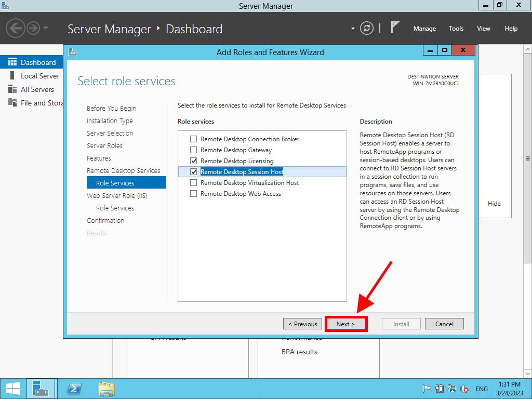The width and height of the screenshot is (532, 399).
Task: Go to Installation Type wizard step
Action: [x=110, y=121]
